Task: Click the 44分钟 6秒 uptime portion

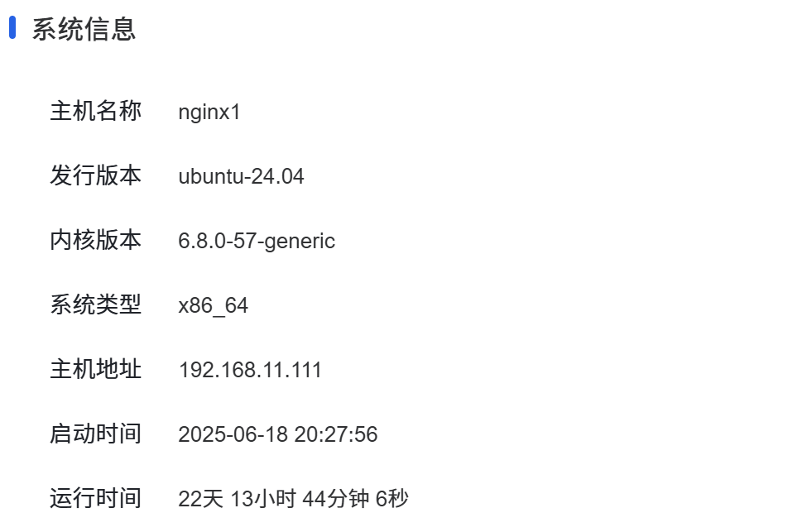Action: pyautogui.click(x=355, y=499)
